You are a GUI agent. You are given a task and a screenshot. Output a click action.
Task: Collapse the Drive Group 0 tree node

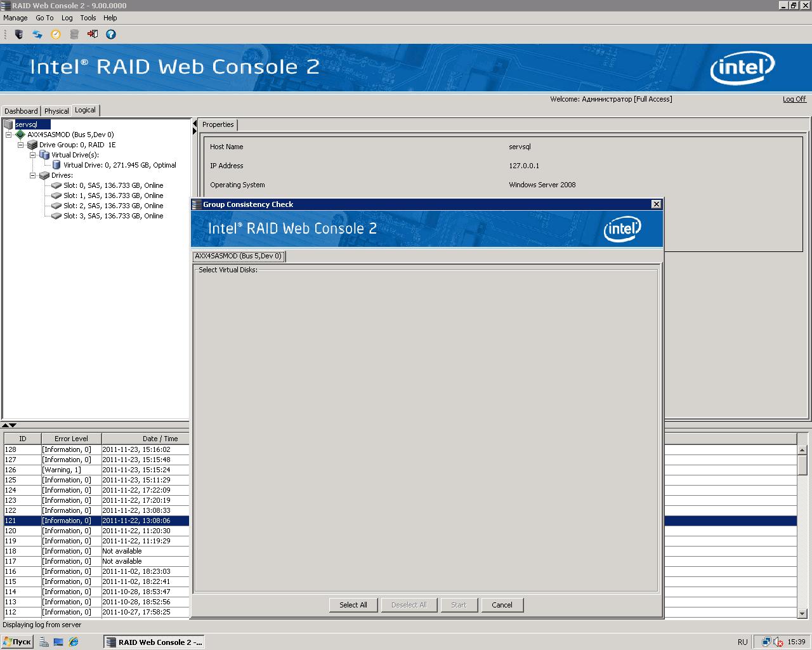coord(21,145)
